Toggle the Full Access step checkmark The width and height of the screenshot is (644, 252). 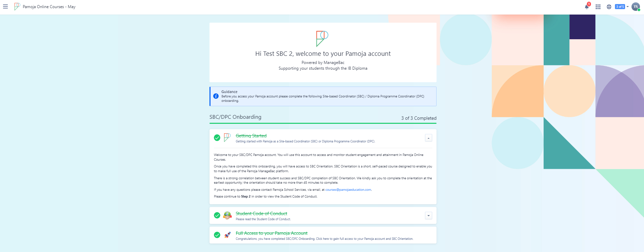point(217,235)
